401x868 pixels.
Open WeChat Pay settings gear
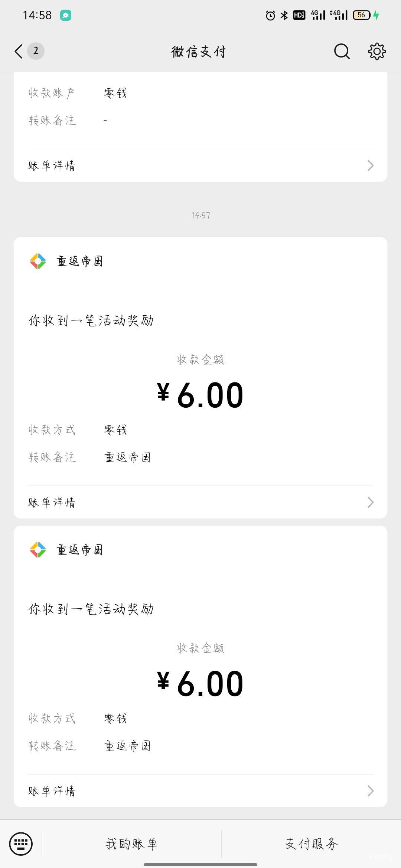377,51
